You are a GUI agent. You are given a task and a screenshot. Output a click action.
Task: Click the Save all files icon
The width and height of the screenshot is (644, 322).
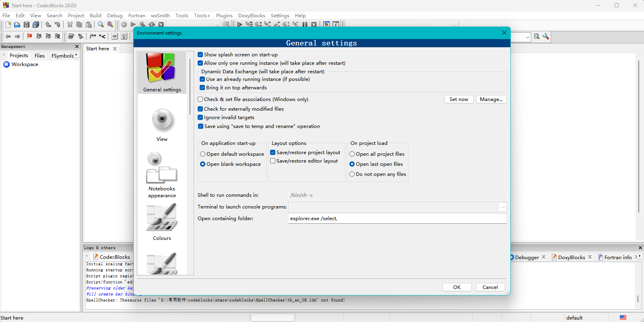click(x=36, y=25)
